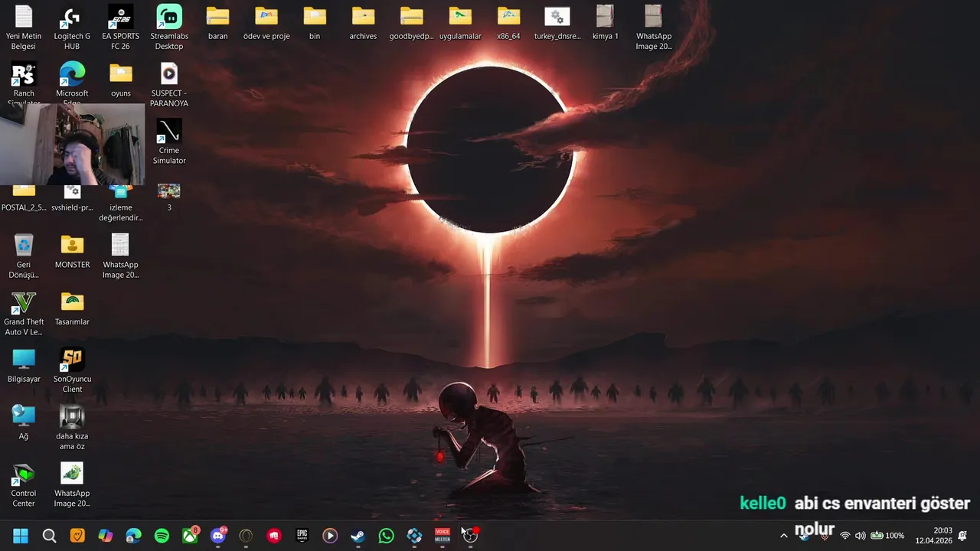This screenshot has width=980, height=551.
Task: Select the archives folder
Action: point(363,23)
